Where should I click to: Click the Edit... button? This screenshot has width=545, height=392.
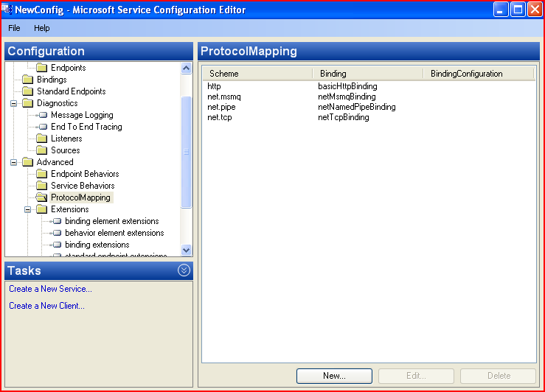416,376
